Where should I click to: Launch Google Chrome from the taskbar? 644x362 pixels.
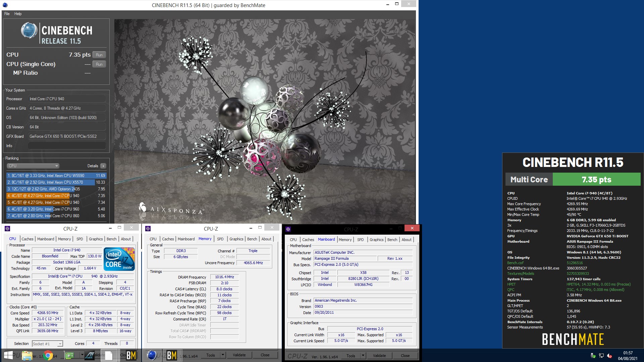pyautogui.click(x=48, y=355)
